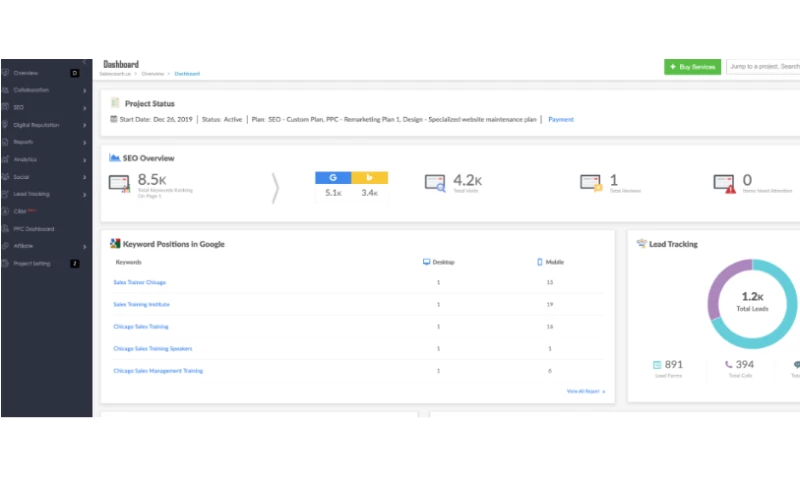Click the Total Calls phone icon

pos(727,365)
